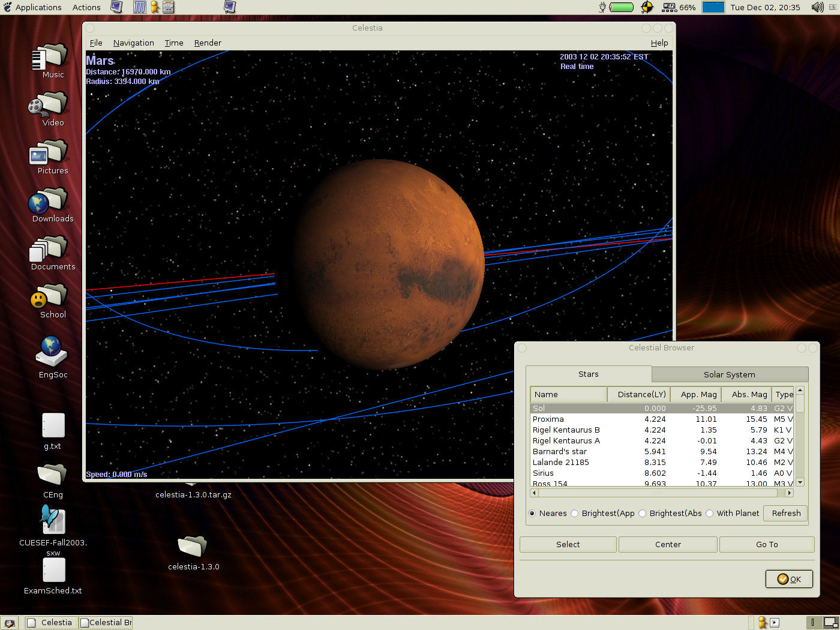Viewport: 840px width, 630px height.
Task: Open the Help menu in Celestia
Action: (x=659, y=43)
